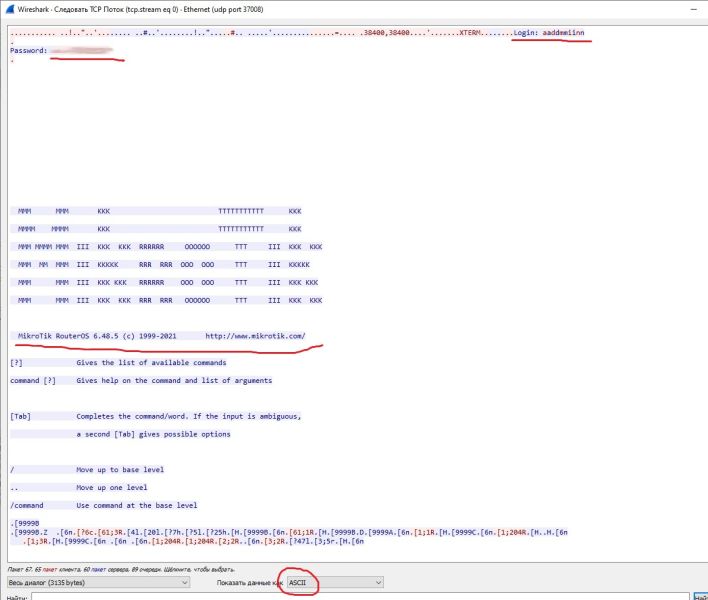Click the 'http://www.mikrotik.com/' text
The width and height of the screenshot is (708, 600).
click(255, 336)
